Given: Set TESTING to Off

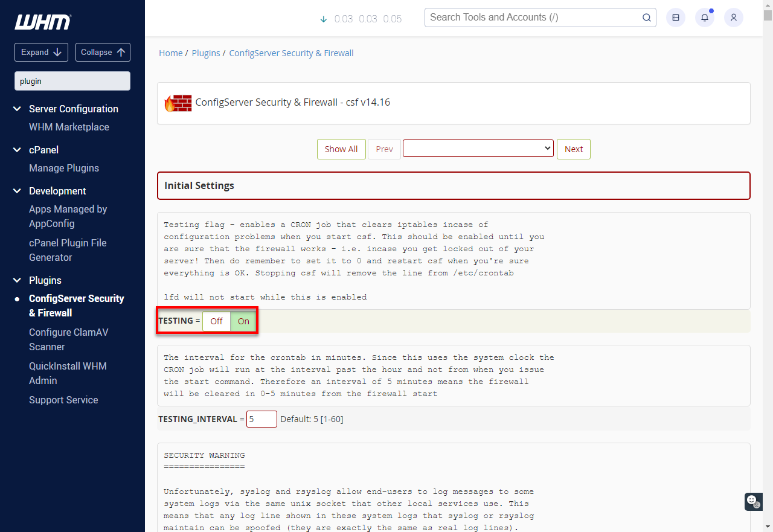Looking at the screenshot, I should (216, 321).
